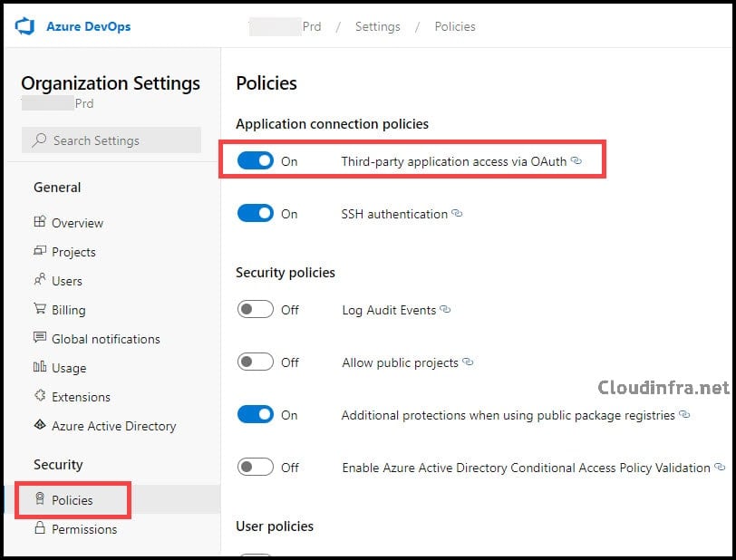
Task: Click link icon beside SSH authentication
Action: click(x=457, y=214)
